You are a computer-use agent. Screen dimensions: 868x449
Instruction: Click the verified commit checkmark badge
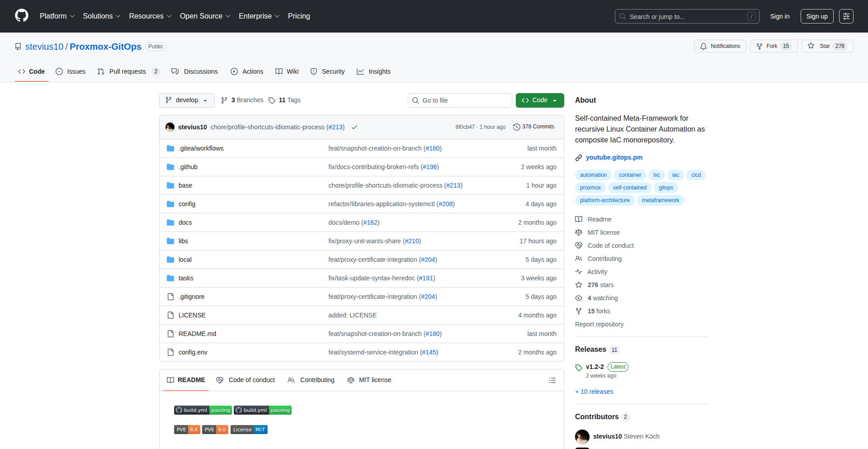(x=354, y=127)
